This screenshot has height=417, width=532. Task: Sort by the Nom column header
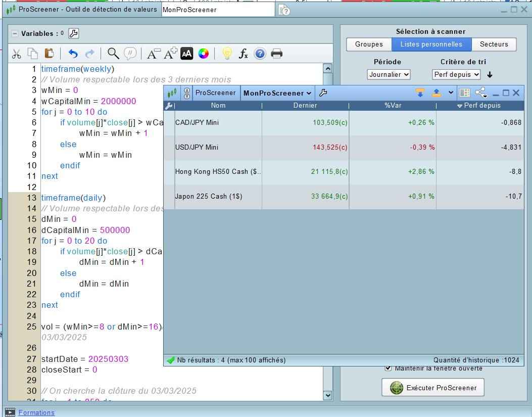click(218, 106)
